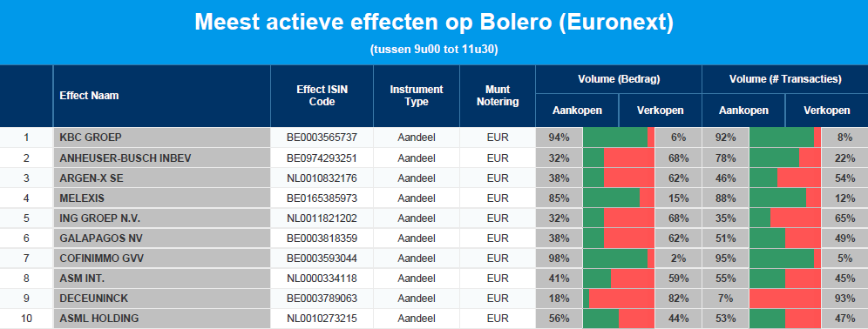Click ING GROEP N.V. stock name
The height and width of the screenshot is (329, 868).
pyautogui.click(x=99, y=218)
